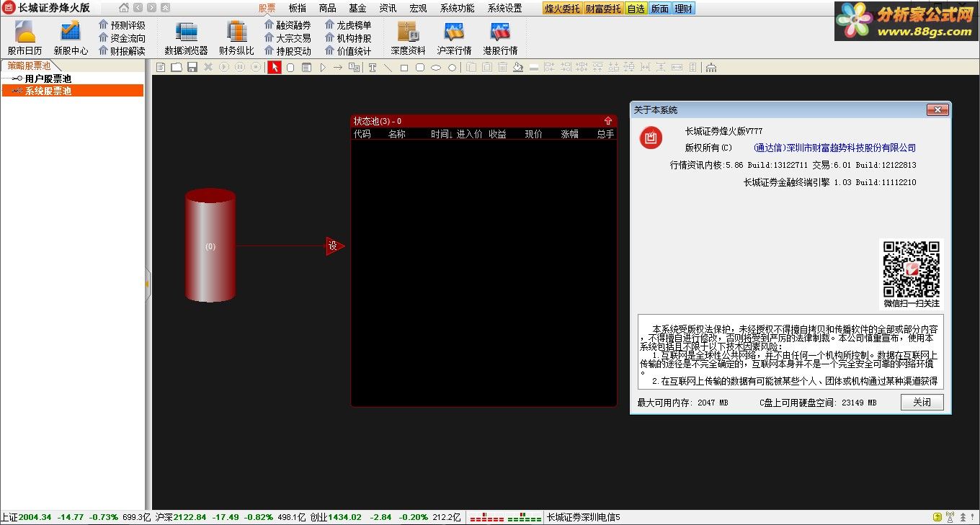Image resolution: width=980 pixels, height=525 pixels.
Task: Open the 板指 menu
Action: [x=298, y=9]
